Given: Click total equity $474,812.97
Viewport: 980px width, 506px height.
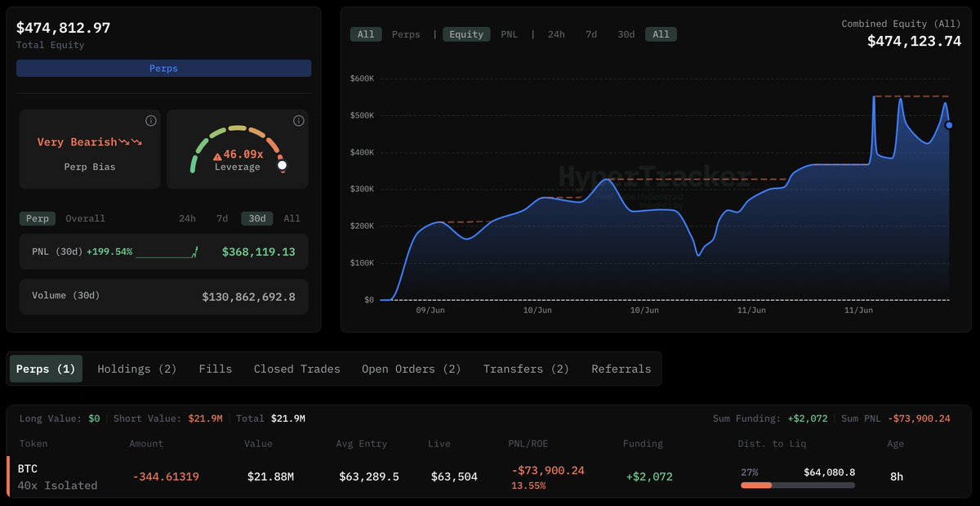Looking at the screenshot, I should point(63,27).
